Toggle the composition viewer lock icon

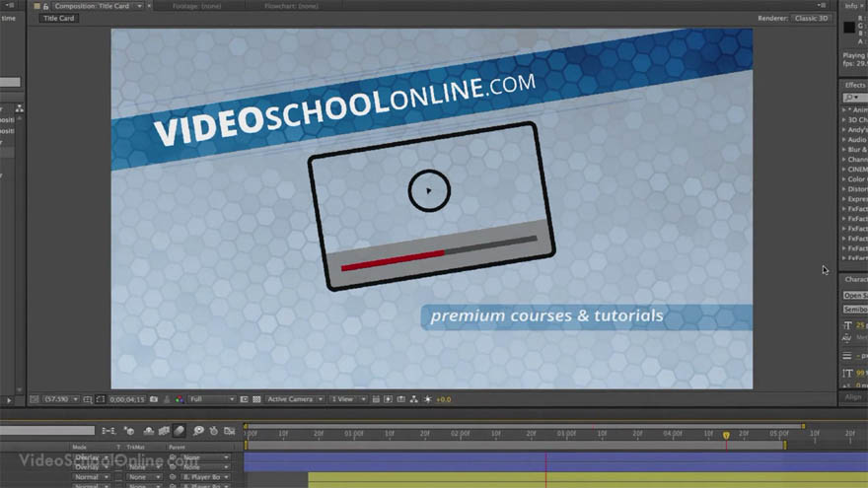[45, 6]
